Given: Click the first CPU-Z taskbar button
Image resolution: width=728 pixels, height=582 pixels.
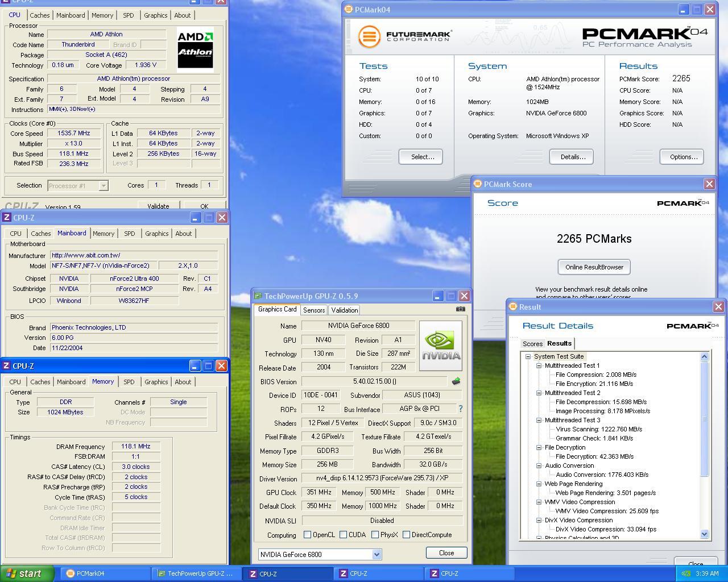Looking at the screenshot, I should (x=287, y=573).
